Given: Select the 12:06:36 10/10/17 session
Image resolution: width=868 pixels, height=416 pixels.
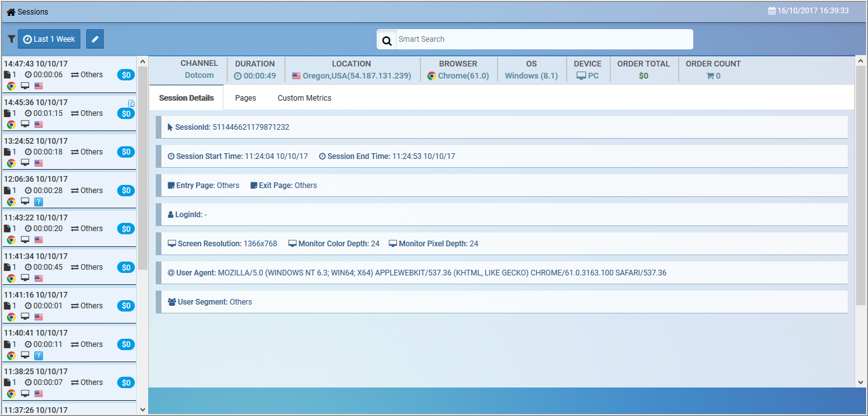Looking at the screenshot, I should pos(69,191).
